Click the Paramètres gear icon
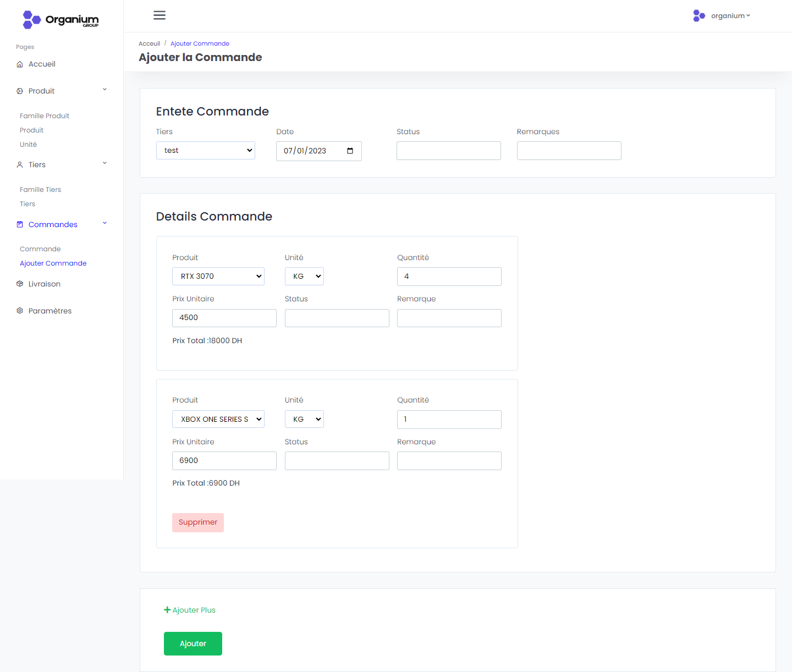Image resolution: width=792 pixels, height=672 pixels. pos(20,311)
